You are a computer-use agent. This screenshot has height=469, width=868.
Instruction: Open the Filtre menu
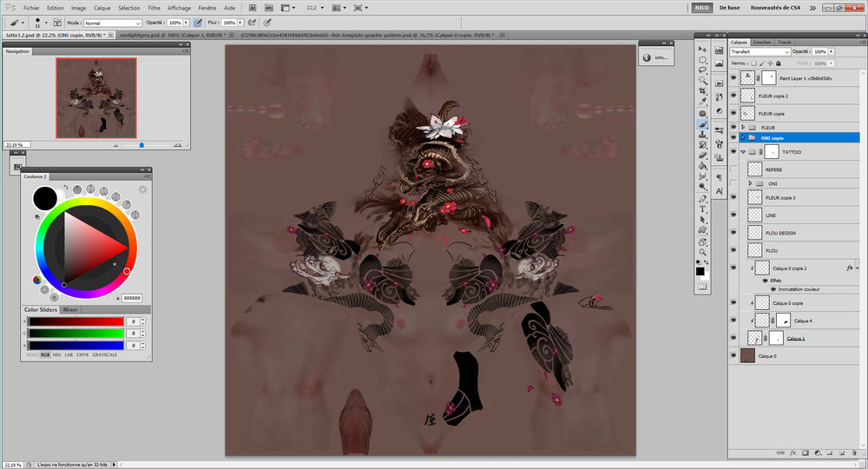click(x=154, y=8)
